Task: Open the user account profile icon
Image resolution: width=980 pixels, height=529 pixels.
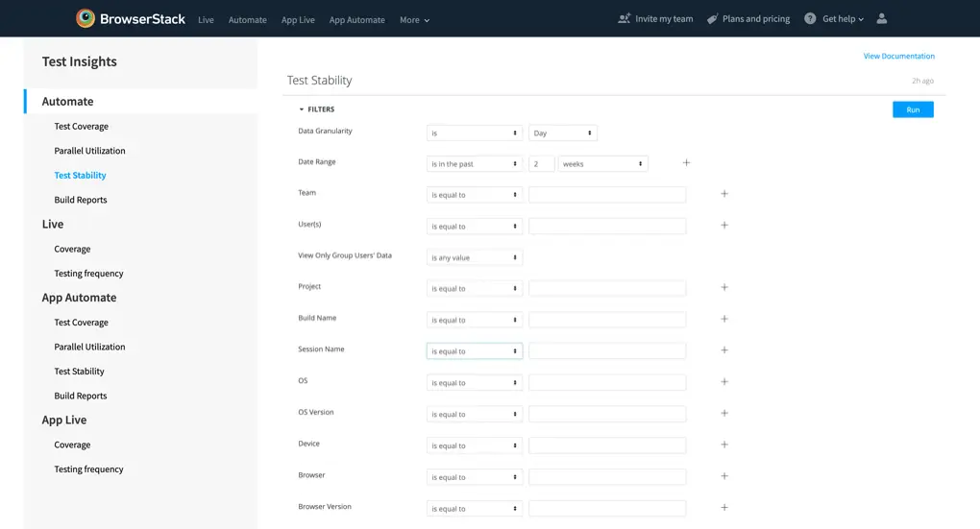Action: pos(882,18)
